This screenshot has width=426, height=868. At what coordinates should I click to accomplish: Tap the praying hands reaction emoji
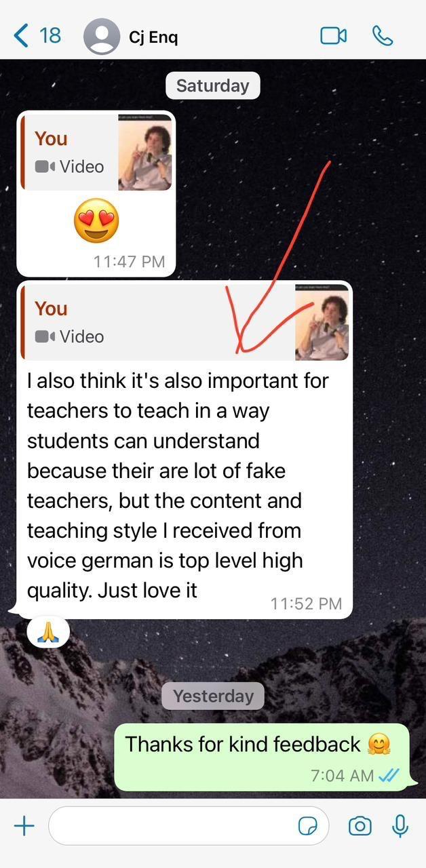pos(47,632)
